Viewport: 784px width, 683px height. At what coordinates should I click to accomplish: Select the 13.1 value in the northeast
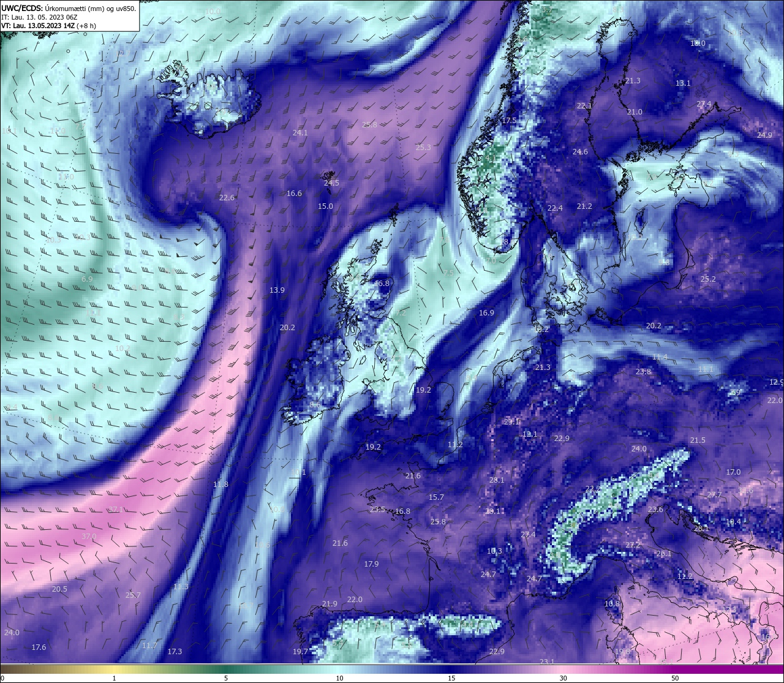[683, 83]
